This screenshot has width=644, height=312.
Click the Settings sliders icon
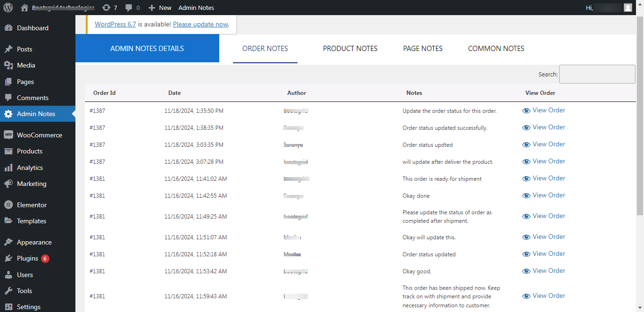click(8, 307)
